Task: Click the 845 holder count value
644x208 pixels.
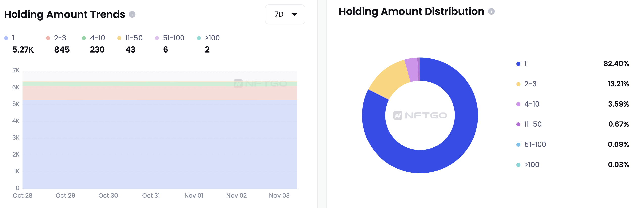Action: 62,50
